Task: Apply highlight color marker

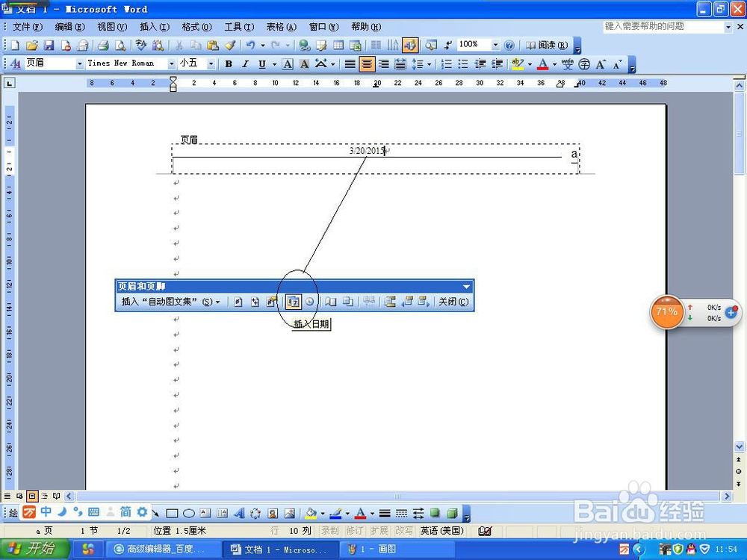Action: click(518, 63)
